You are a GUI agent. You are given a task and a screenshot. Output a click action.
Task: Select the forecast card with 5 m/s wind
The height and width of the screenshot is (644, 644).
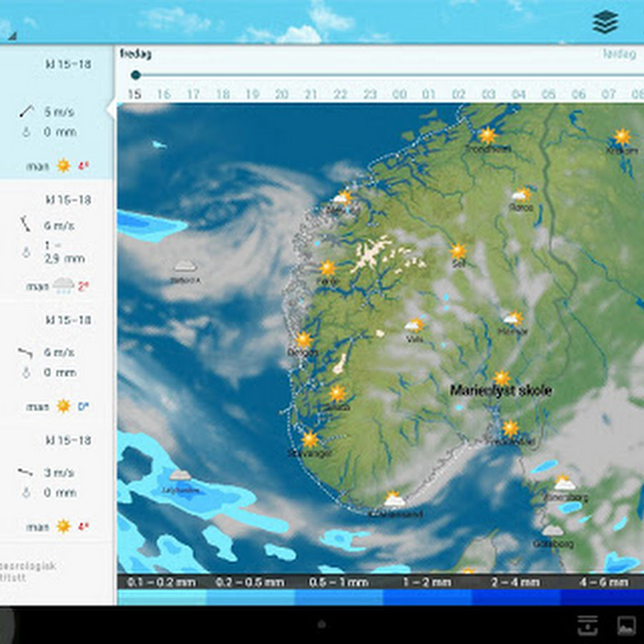coord(57,112)
